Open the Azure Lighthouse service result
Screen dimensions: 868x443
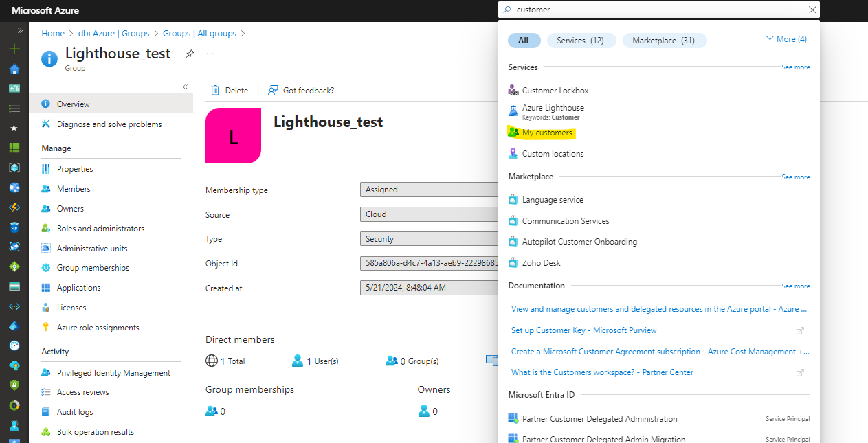click(x=553, y=108)
